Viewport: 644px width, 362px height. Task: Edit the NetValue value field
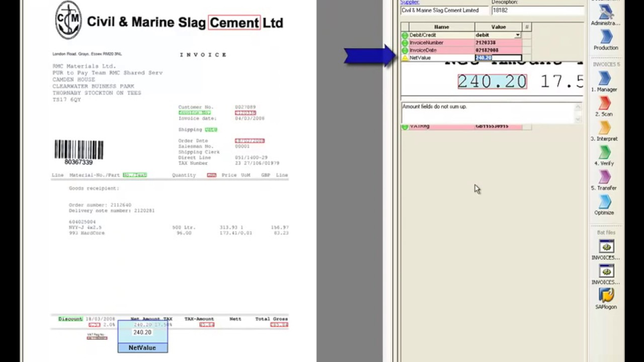(x=498, y=58)
